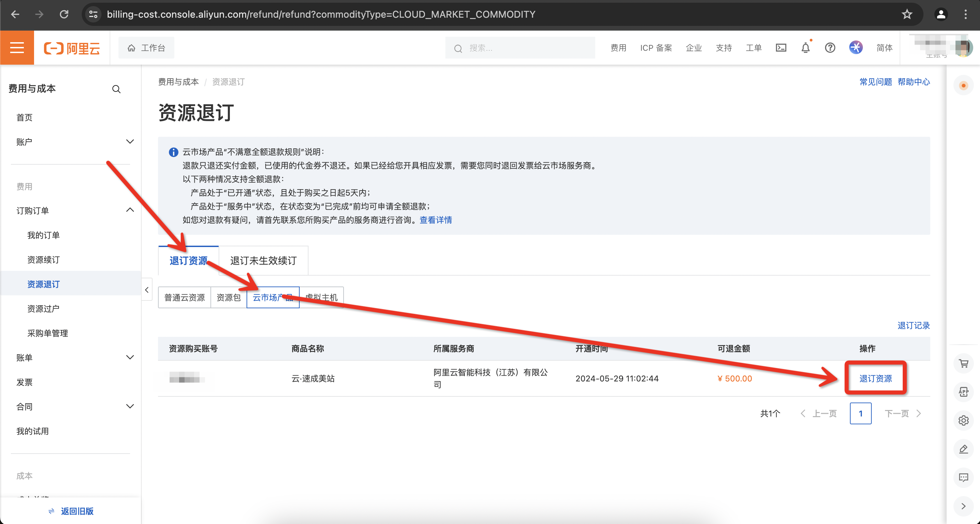Open 支持 in top navigation
The height and width of the screenshot is (524, 980).
pos(724,48)
